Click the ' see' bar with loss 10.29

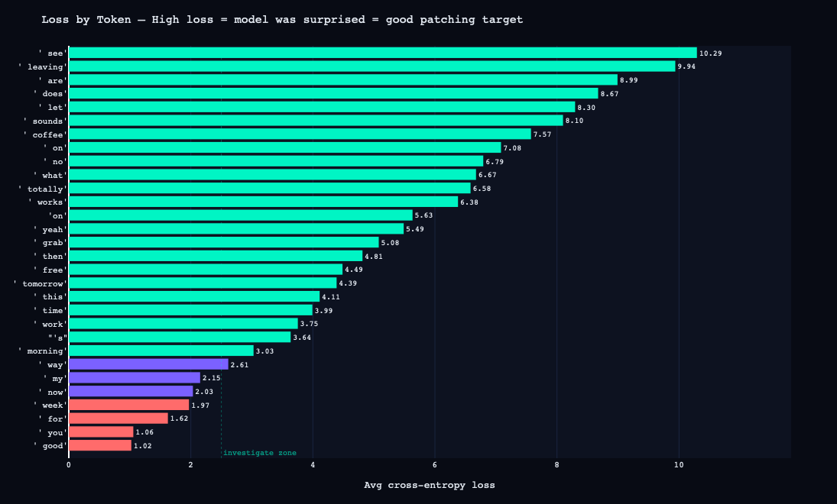click(x=382, y=53)
